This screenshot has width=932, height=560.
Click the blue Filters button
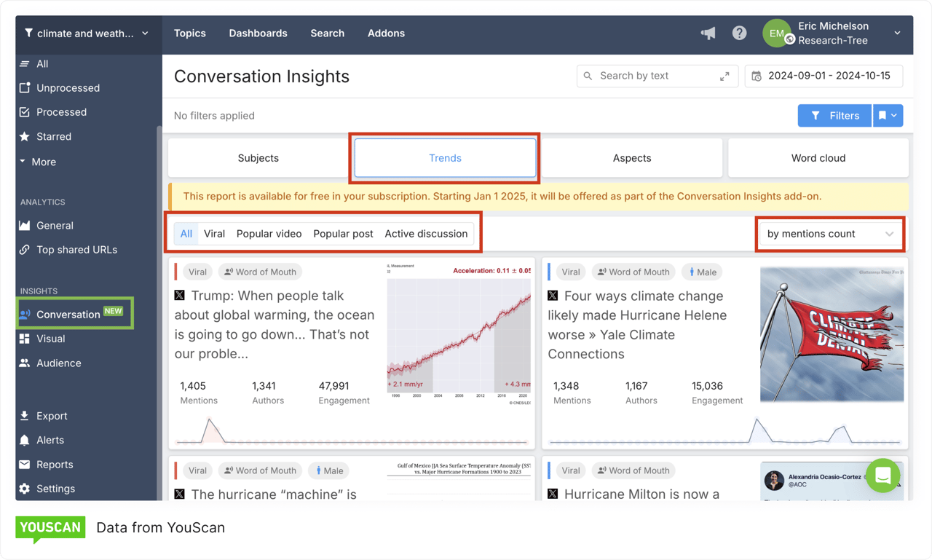(x=834, y=115)
